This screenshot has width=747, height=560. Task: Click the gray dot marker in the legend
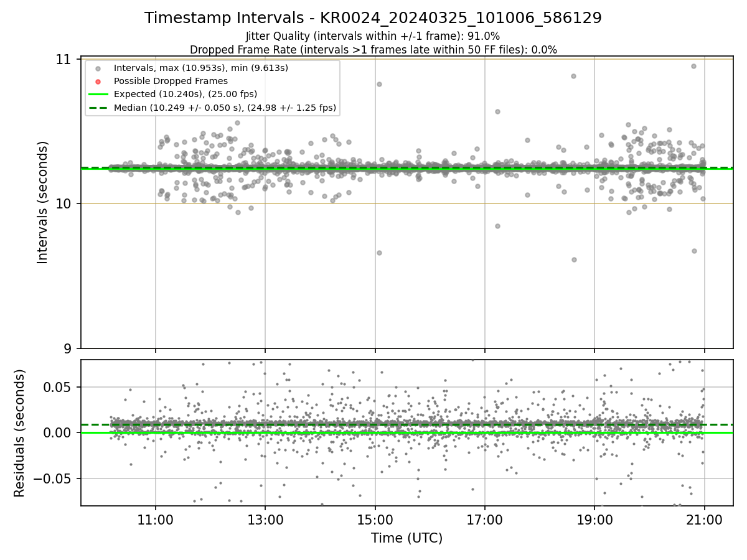(x=98, y=68)
